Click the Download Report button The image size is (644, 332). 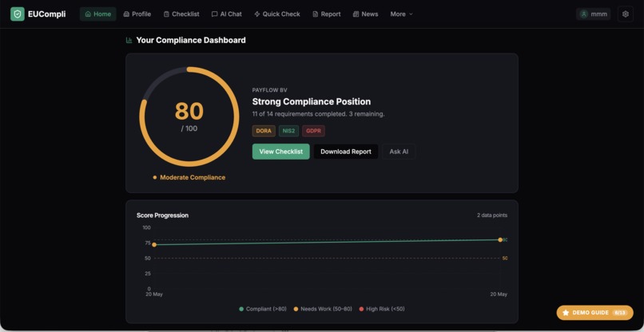click(x=346, y=152)
